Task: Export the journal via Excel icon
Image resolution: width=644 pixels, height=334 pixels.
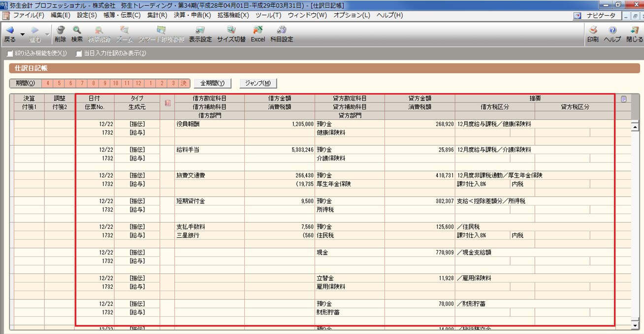Action: (258, 33)
